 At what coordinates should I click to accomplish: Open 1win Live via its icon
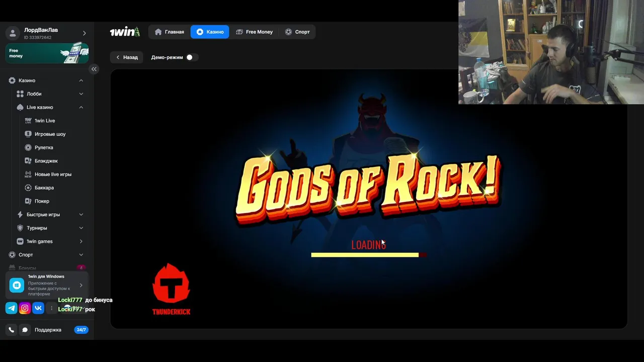click(x=28, y=121)
